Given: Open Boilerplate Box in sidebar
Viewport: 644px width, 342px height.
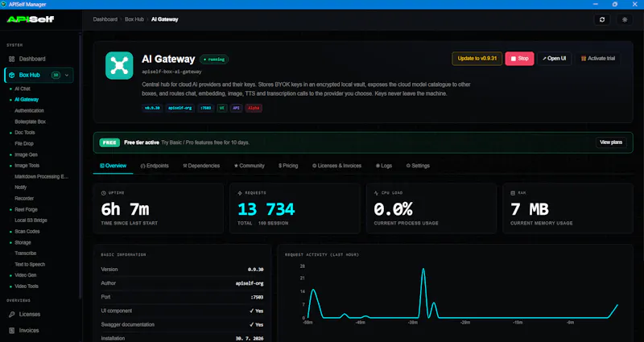Looking at the screenshot, I should (x=31, y=122).
